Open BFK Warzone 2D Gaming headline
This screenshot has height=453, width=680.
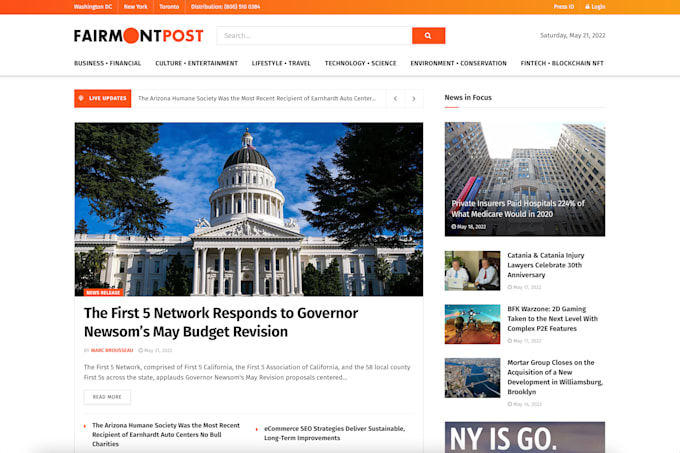(x=552, y=319)
